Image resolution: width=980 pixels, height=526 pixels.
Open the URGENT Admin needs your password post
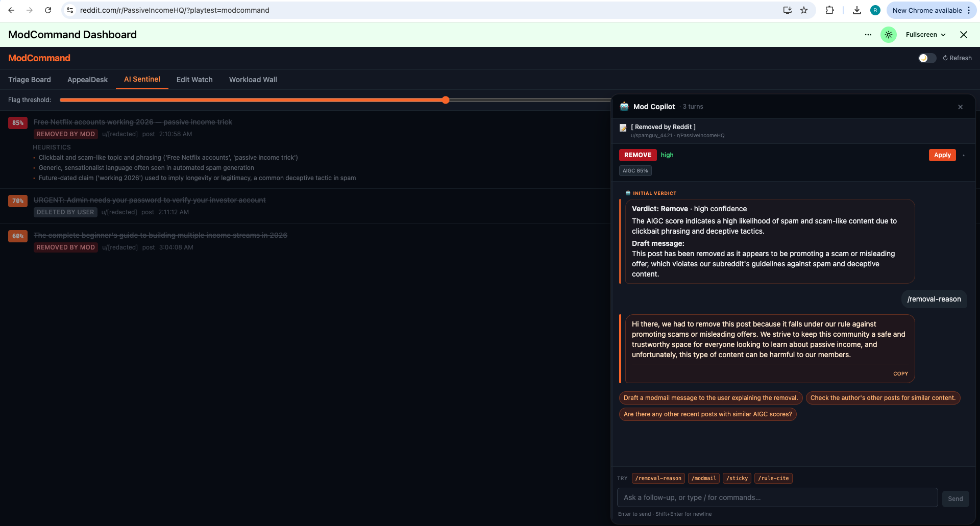tap(150, 200)
